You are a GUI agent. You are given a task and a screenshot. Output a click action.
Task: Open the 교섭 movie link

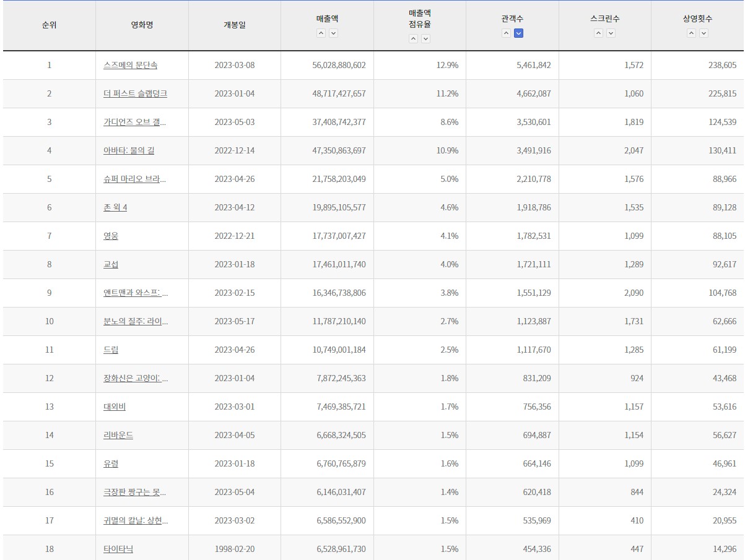pos(111,264)
